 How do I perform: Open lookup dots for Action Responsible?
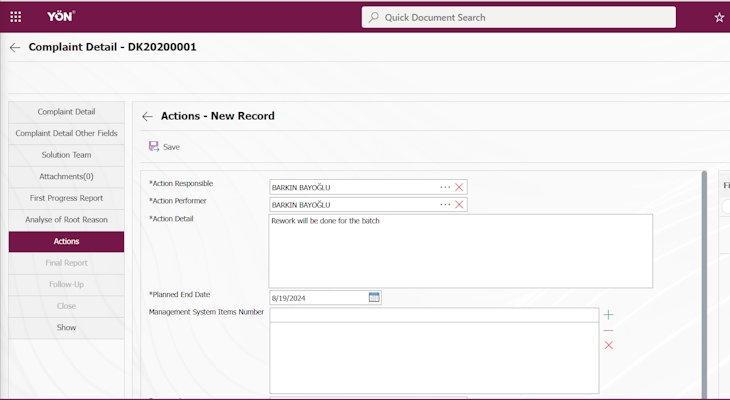[x=445, y=187]
